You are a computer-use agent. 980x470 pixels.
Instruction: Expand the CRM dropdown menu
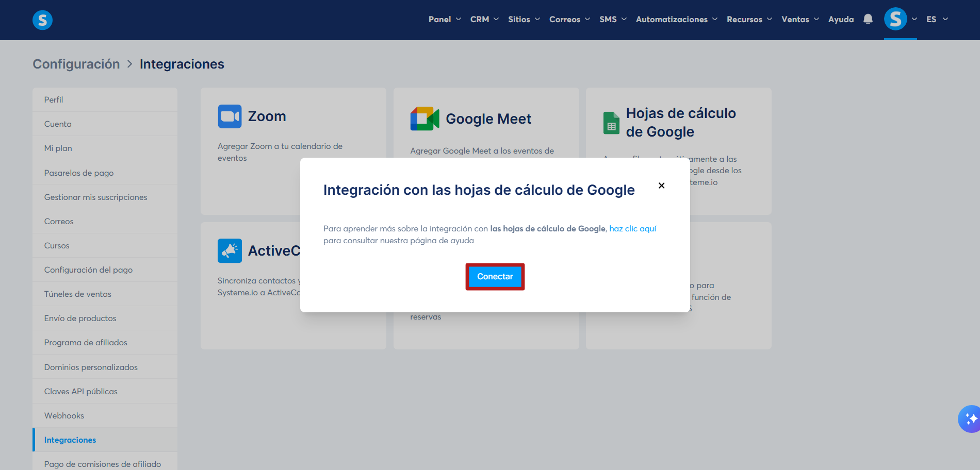click(x=484, y=19)
